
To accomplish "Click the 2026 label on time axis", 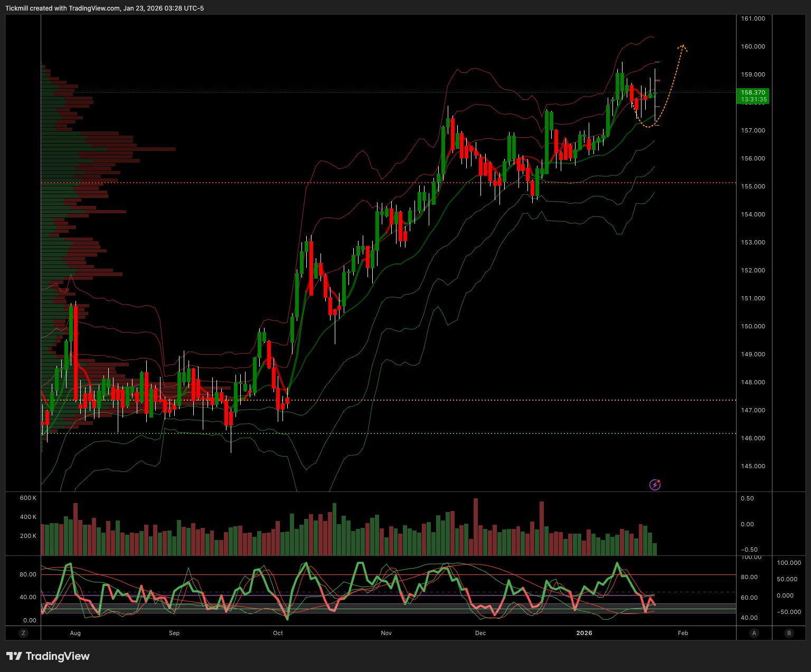I will click(584, 633).
